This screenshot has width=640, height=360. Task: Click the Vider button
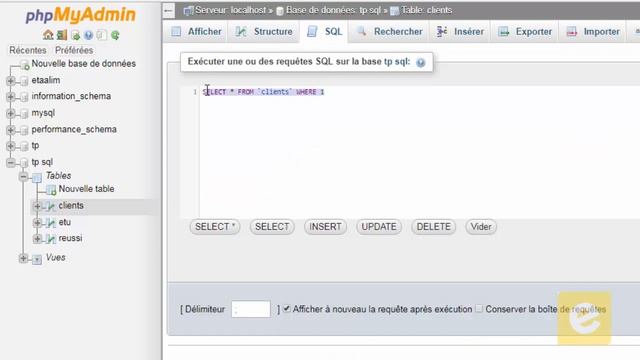(481, 227)
